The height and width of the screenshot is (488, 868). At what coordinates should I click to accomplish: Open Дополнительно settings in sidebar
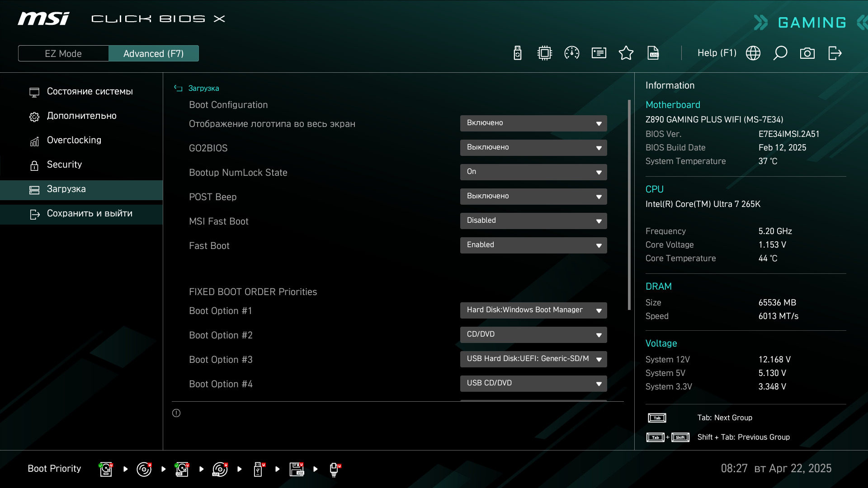point(81,116)
